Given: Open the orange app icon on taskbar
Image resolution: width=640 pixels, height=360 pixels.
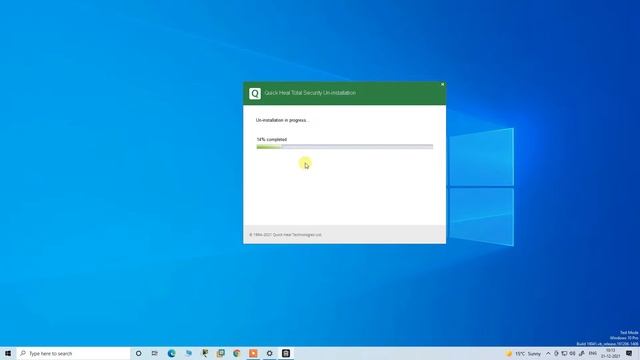Looking at the screenshot, I should point(253,353).
